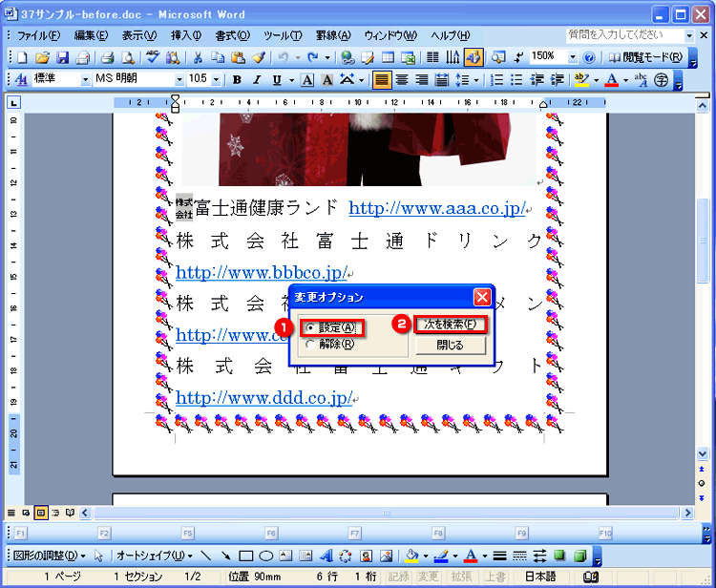Screen dimensions: 716x588
Task: Toggle 拡張 selection mode in status bar
Action: click(x=461, y=577)
